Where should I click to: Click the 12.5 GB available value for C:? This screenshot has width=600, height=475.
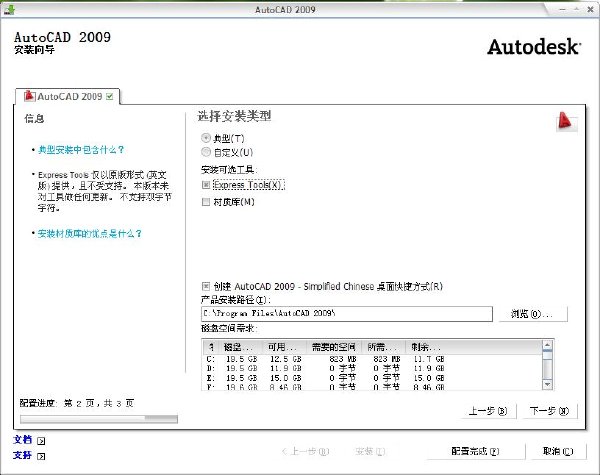[x=285, y=359]
